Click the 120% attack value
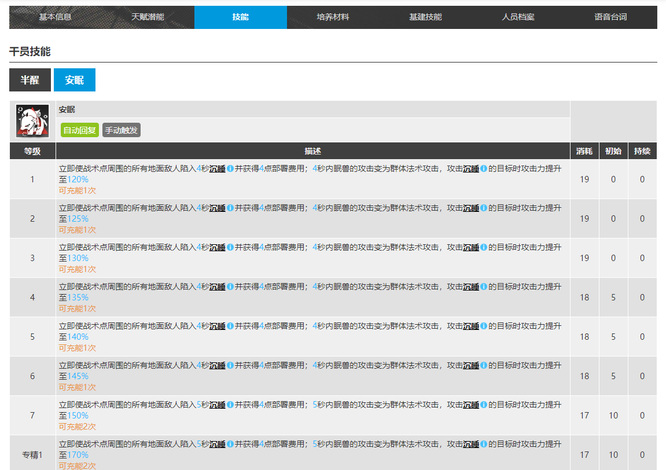Image resolution: width=666 pixels, height=470 pixels. click(x=78, y=180)
